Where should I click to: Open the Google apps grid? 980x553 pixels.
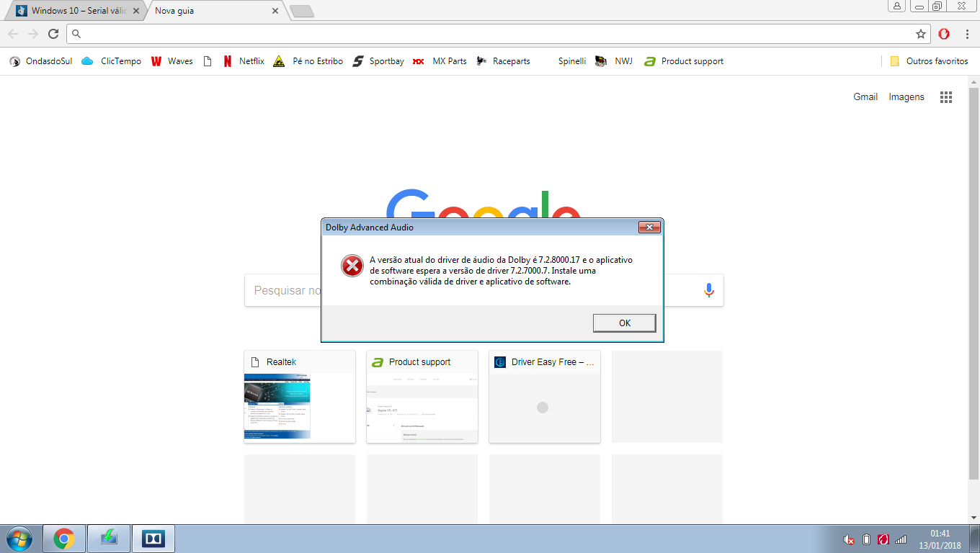click(946, 97)
